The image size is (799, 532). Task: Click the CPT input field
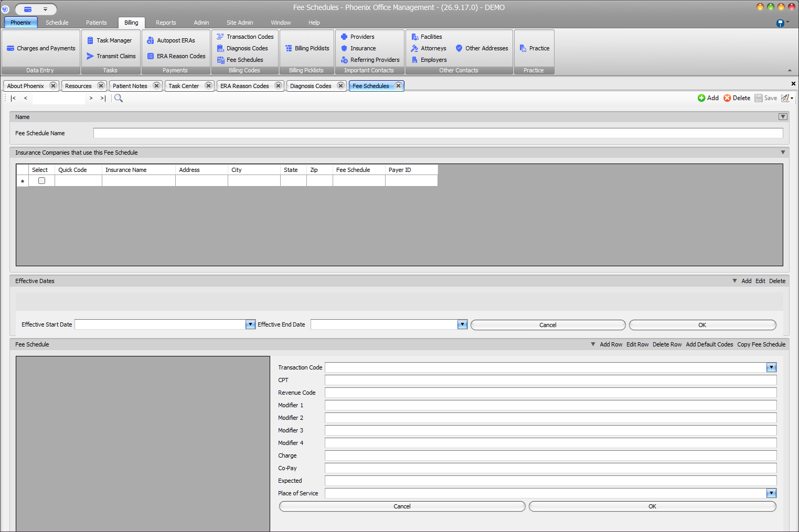click(550, 380)
